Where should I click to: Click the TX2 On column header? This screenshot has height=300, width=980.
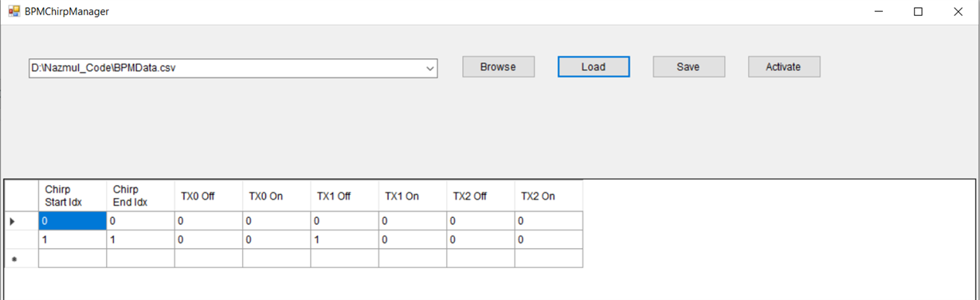click(548, 196)
